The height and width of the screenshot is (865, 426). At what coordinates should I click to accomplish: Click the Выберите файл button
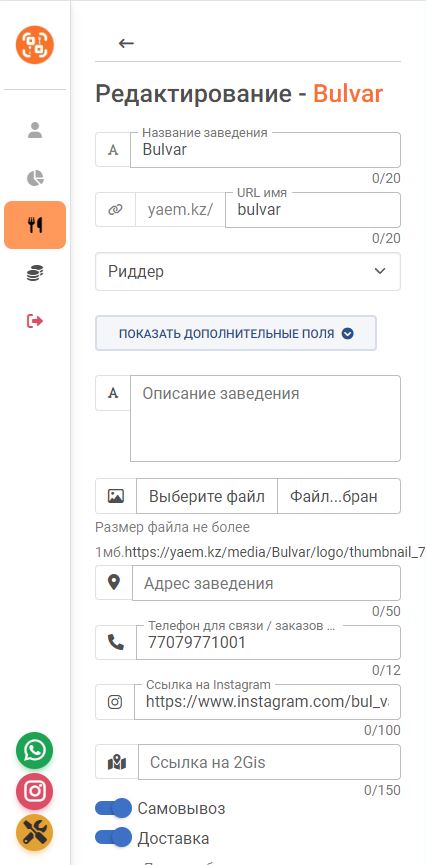point(207,496)
